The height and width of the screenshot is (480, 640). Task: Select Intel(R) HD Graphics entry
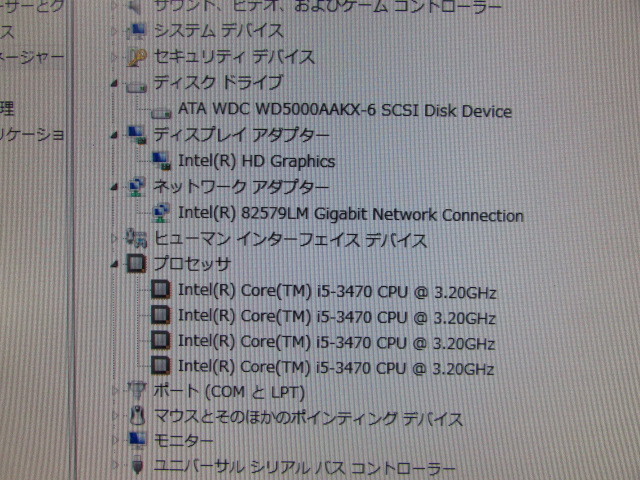257,161
